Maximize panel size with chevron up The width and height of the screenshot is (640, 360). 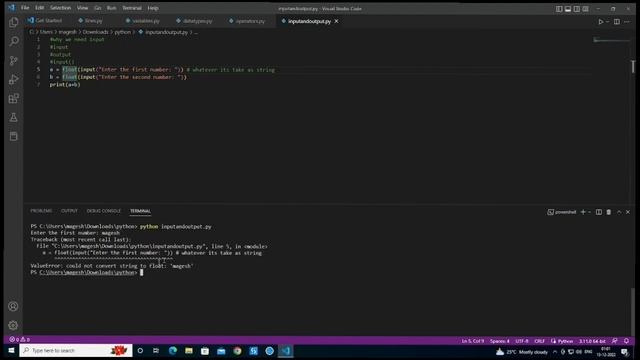pos(619,212)
